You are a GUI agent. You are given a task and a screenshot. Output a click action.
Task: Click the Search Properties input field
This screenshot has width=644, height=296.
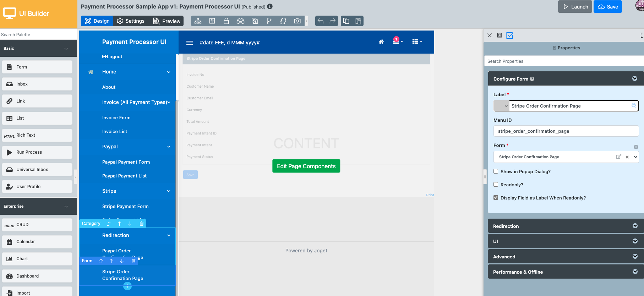coord(564,61)
